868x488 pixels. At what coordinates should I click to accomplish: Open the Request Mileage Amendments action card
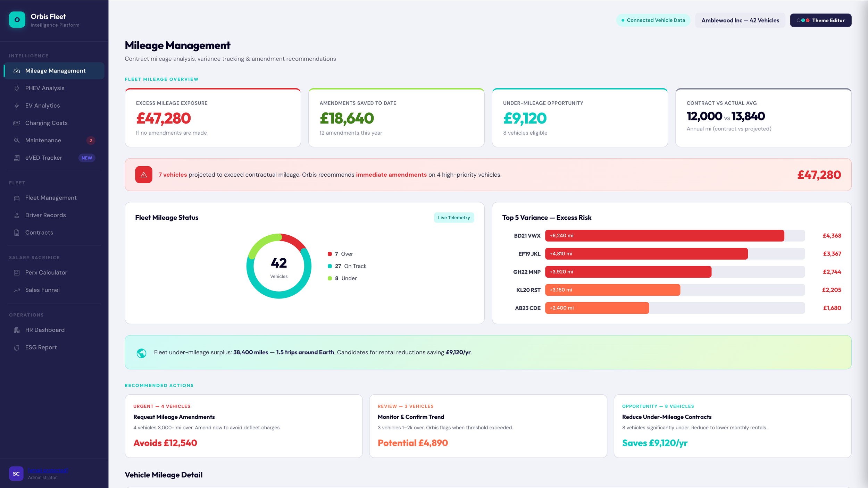click(x=243, y=426)
